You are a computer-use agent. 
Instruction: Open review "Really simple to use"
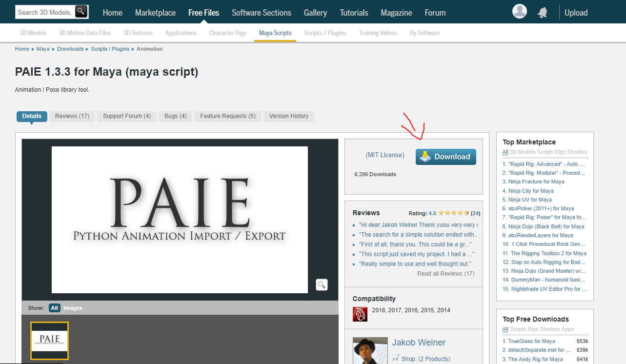coord(415,264)
